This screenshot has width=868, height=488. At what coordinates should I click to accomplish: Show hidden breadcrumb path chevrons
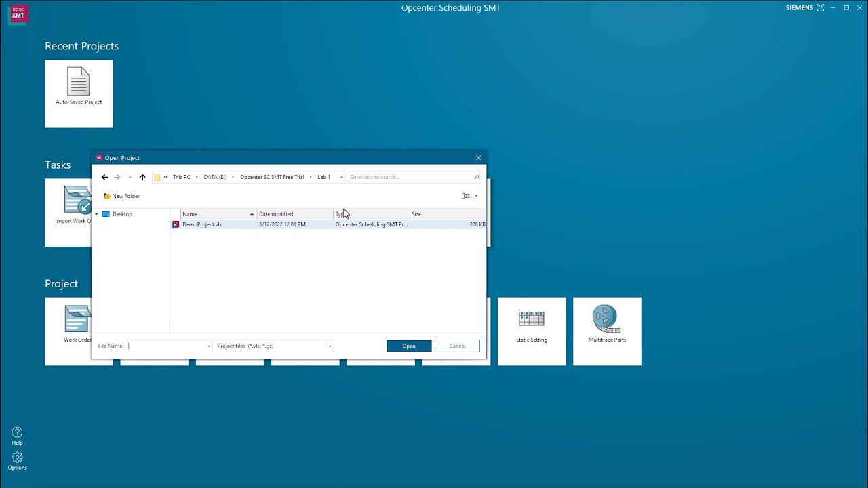pos(165,177)
